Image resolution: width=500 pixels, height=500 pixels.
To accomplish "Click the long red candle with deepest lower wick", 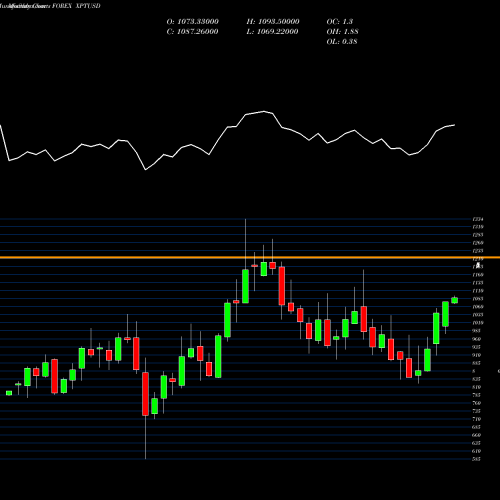I will point(145,394).
